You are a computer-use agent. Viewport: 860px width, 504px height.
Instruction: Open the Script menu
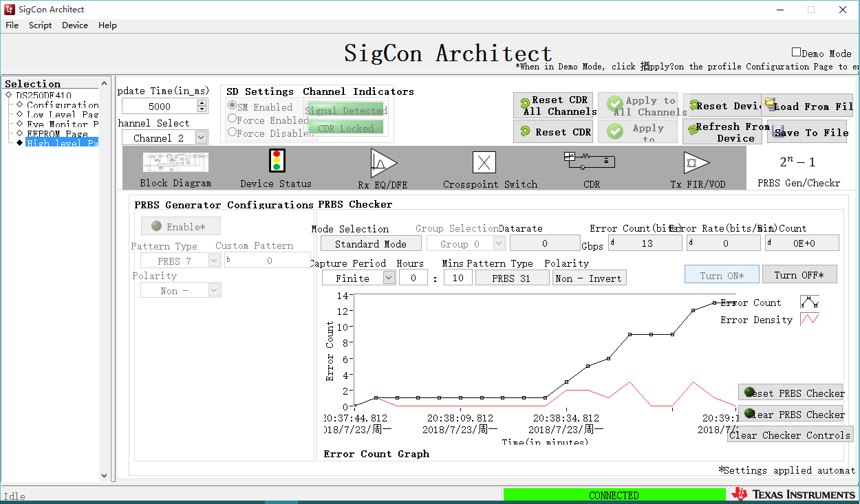(40, 25)
